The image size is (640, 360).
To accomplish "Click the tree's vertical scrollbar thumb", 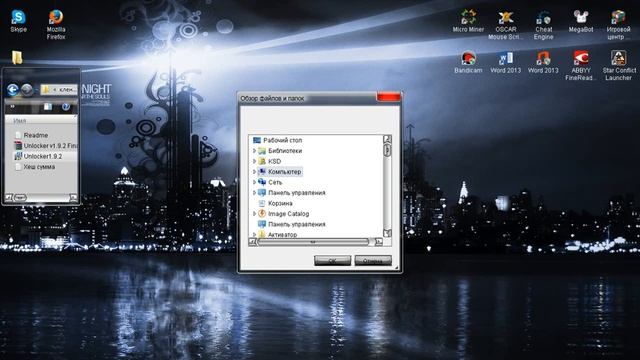I will click(387, 150).
